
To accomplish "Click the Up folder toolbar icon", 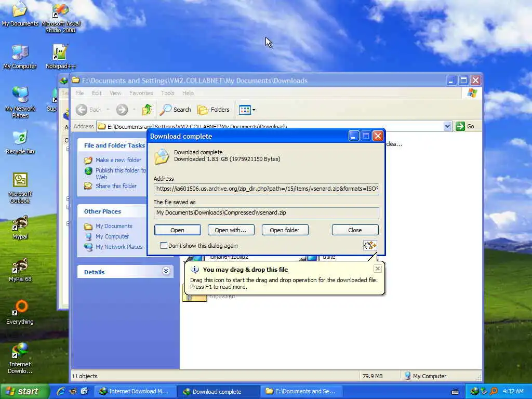I will (x=147, y=110).
